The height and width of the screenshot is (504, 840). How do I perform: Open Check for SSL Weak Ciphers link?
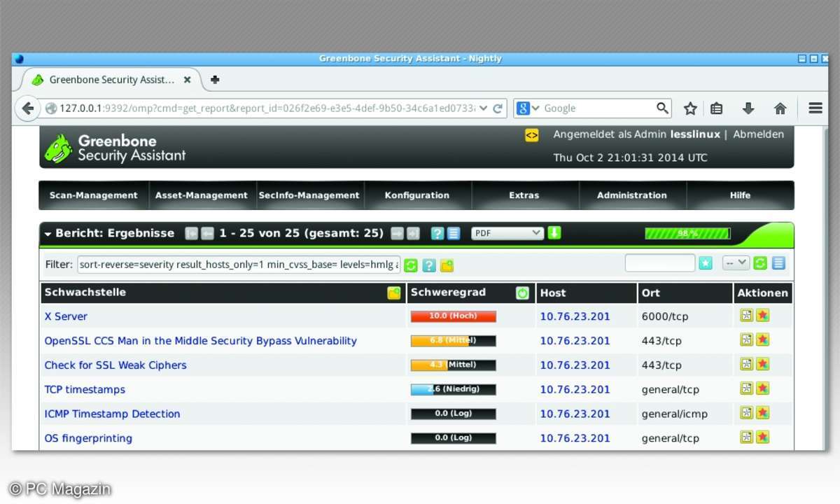point(115,365)
